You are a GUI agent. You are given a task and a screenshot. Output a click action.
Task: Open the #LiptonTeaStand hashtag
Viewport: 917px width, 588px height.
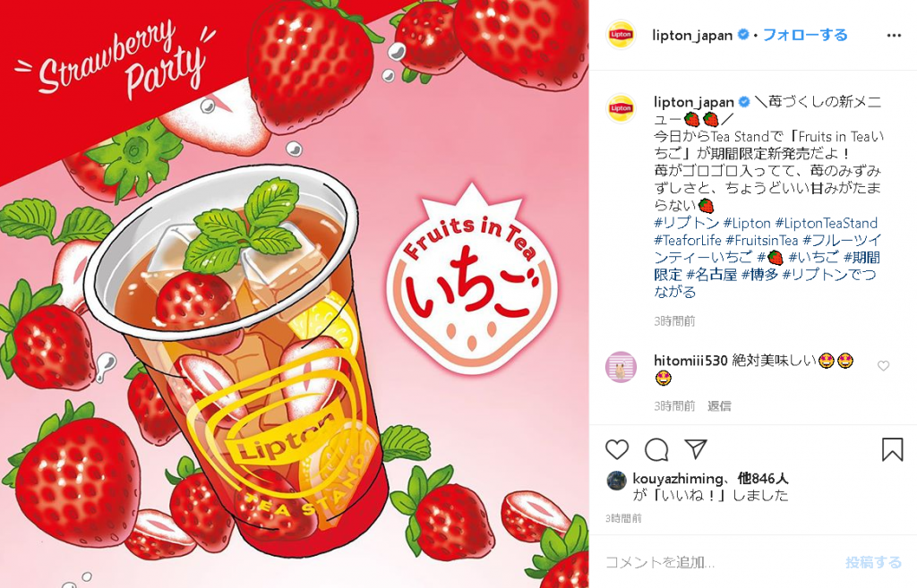click(826, 223)
